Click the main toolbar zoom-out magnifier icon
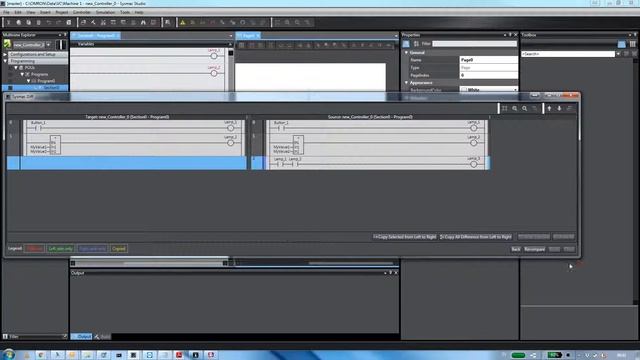This screenshot has height=360, width=640. [x=297, y=22]
